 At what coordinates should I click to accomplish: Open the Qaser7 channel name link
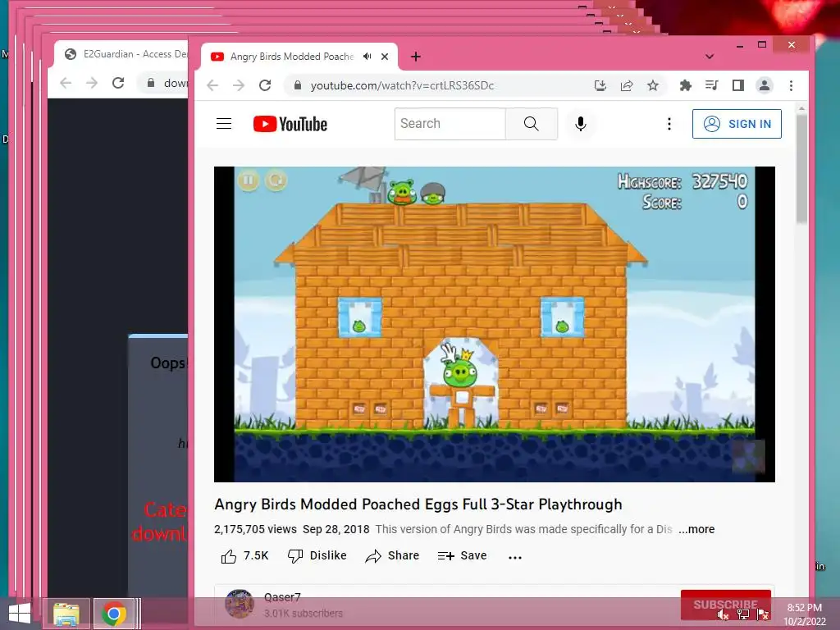(x=282, y=597)
